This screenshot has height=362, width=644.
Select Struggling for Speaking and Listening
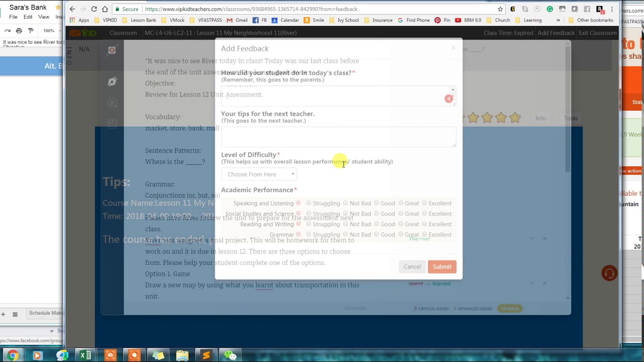(308, 203)
